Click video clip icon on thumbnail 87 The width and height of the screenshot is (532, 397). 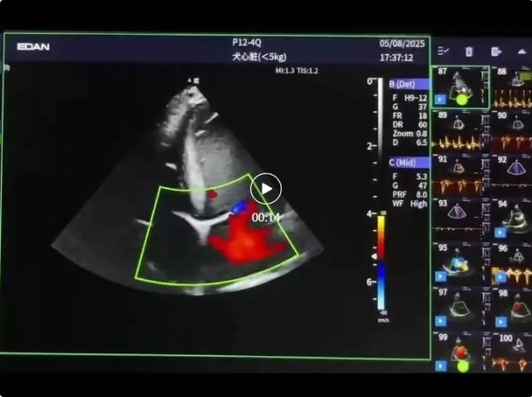pyautogui.click(x=441, y=99)
